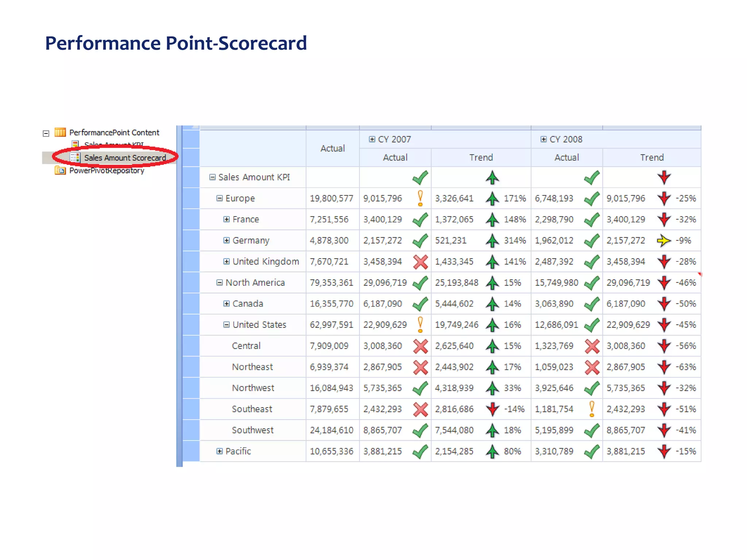Select the Central row label
Screen dimensions: 747x560
point(246,346)
